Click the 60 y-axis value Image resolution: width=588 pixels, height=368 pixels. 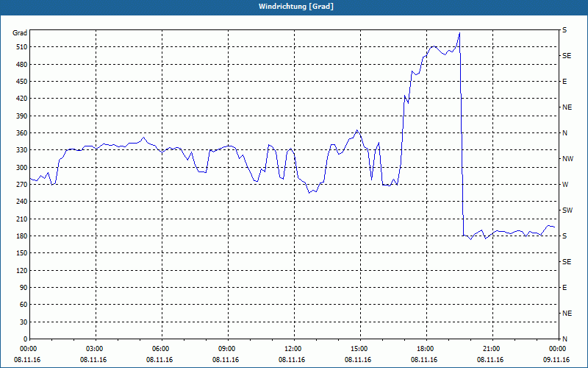pos(24,305)
